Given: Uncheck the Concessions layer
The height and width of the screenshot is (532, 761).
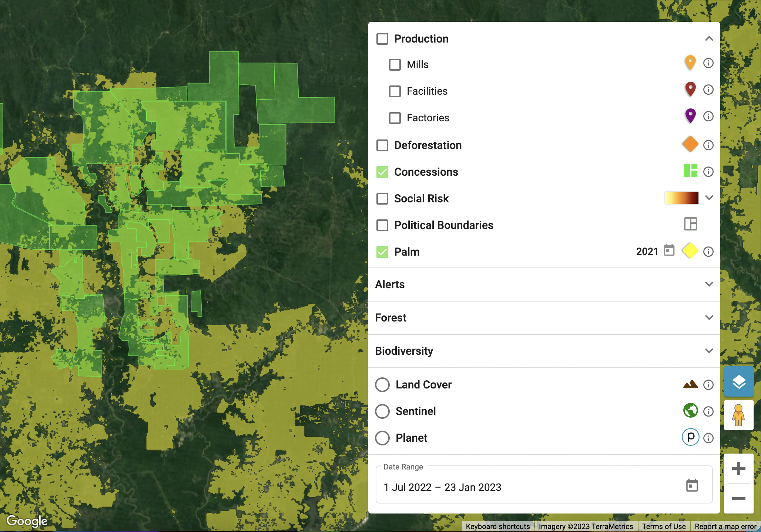Looking at the screenshot, I should [x=382, y=172].
